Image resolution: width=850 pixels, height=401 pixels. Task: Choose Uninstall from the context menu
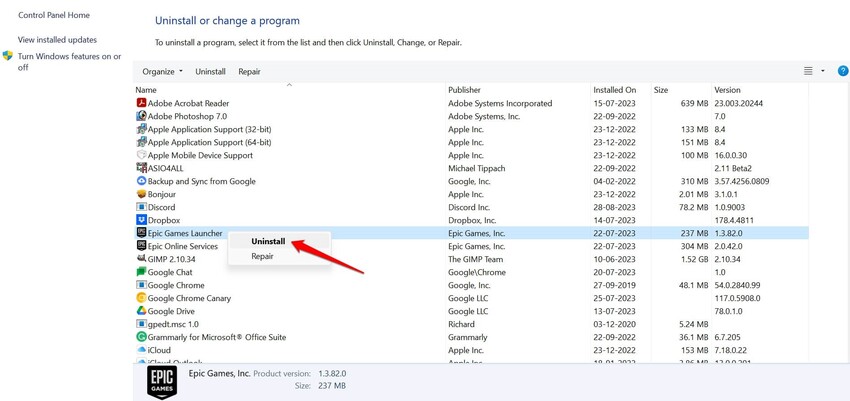click(x=268, y=241)
